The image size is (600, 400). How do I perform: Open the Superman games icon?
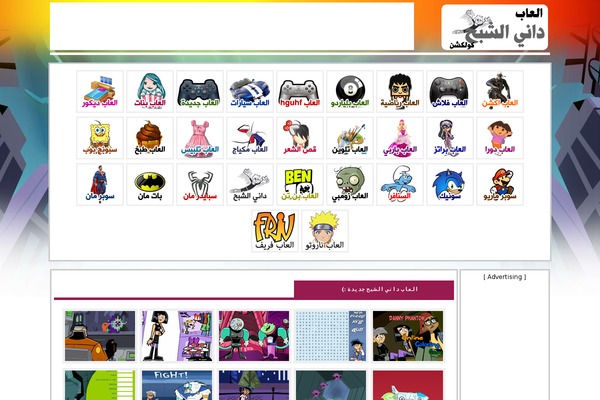point(100,184)
